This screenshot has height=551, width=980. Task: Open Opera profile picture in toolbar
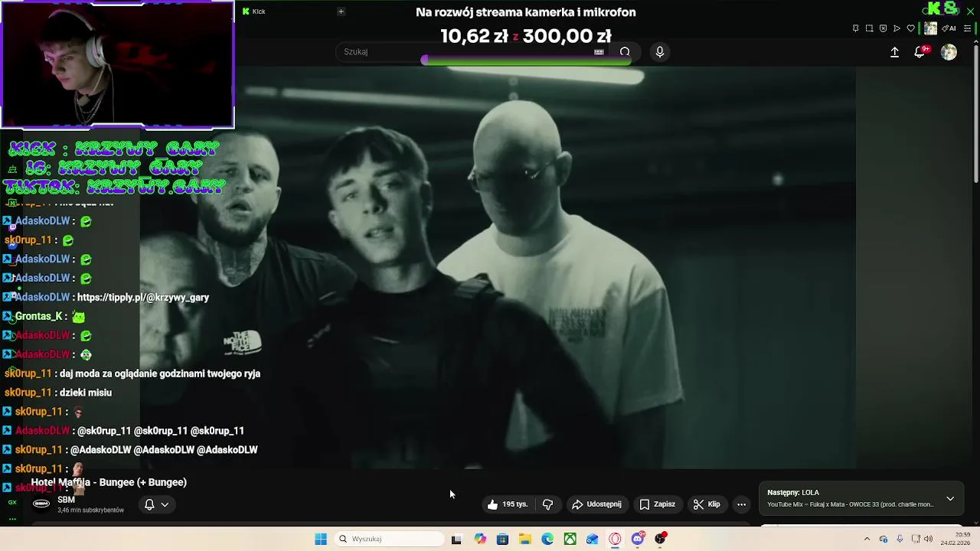(x=930, y=28)
